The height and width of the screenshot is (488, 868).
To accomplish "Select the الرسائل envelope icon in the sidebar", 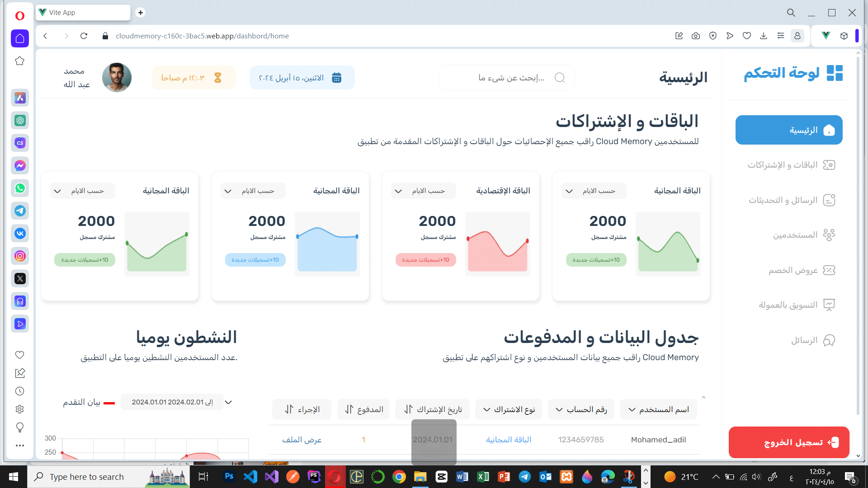I will point(829,340).
